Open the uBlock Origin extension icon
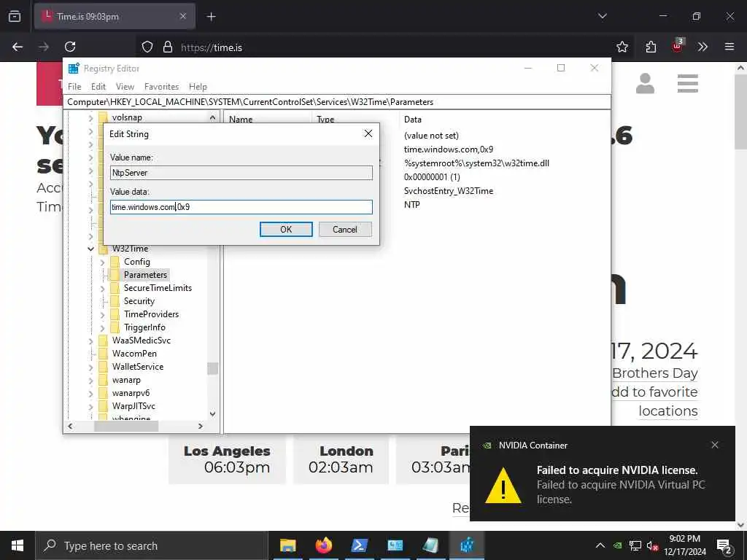 pos(677,46)
